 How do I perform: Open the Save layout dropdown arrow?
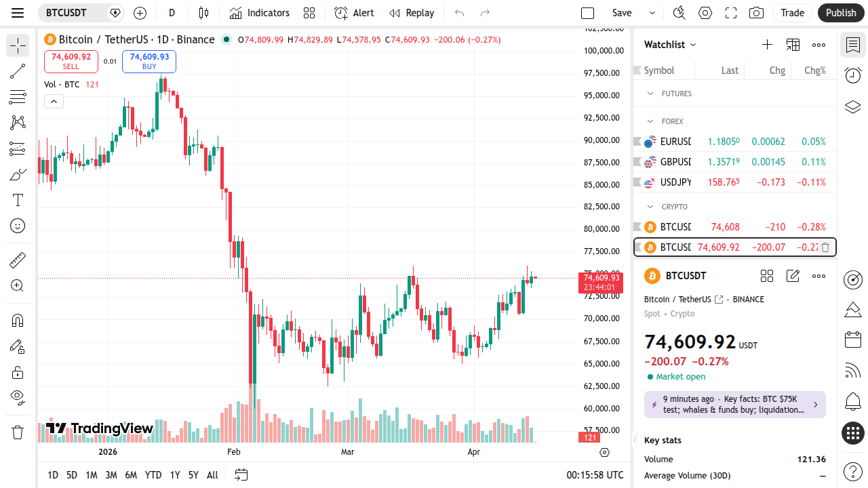click(652, 13)
